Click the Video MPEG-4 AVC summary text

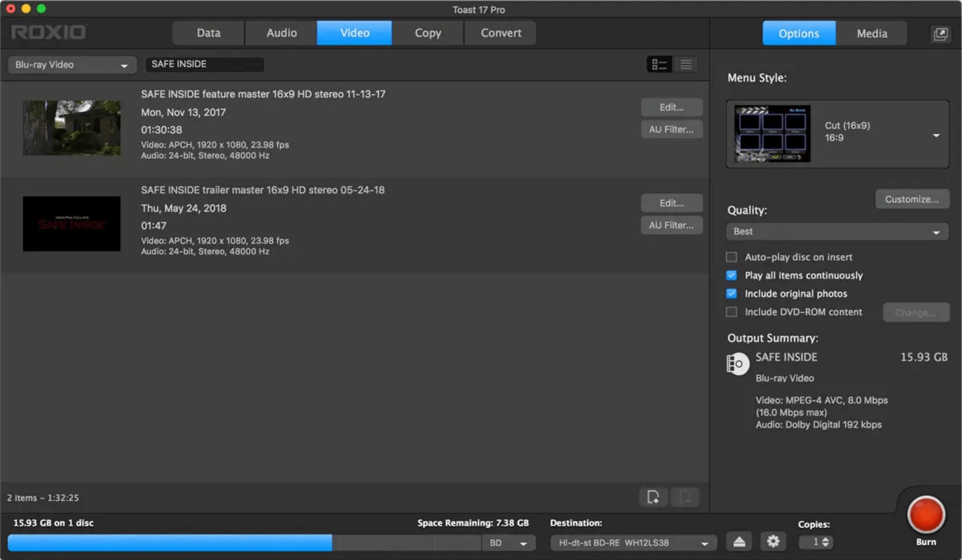(x=822, y=406)
